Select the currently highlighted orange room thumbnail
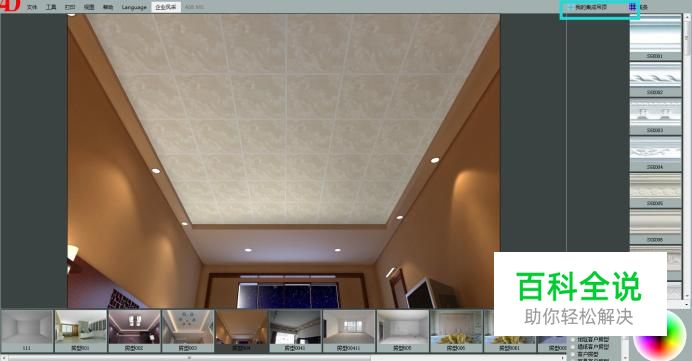The image size is (692, 361). pos(241,331)
